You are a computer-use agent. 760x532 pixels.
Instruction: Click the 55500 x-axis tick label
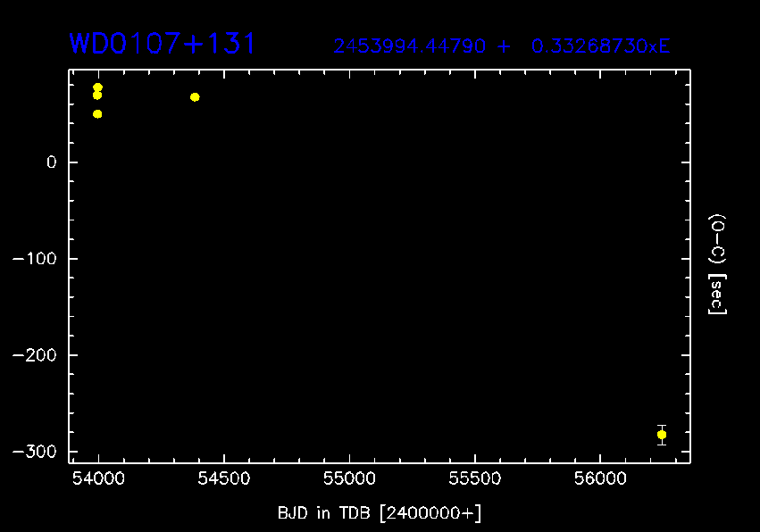click(474, 479)
